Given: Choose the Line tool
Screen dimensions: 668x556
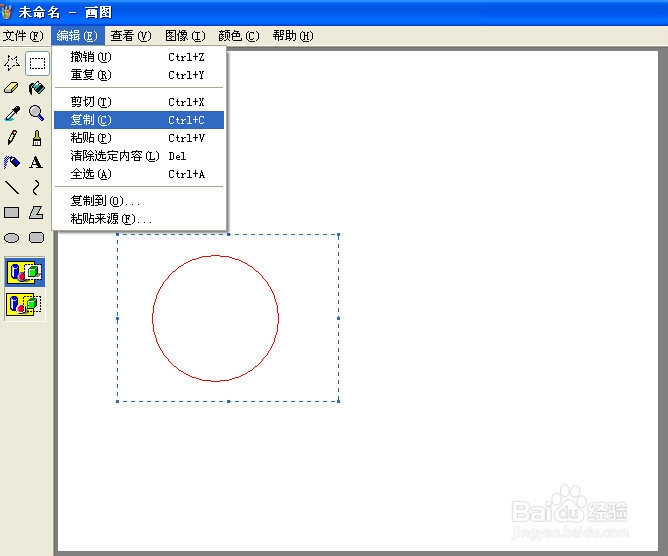Looking at the screenshot, I should click(12, 187).
